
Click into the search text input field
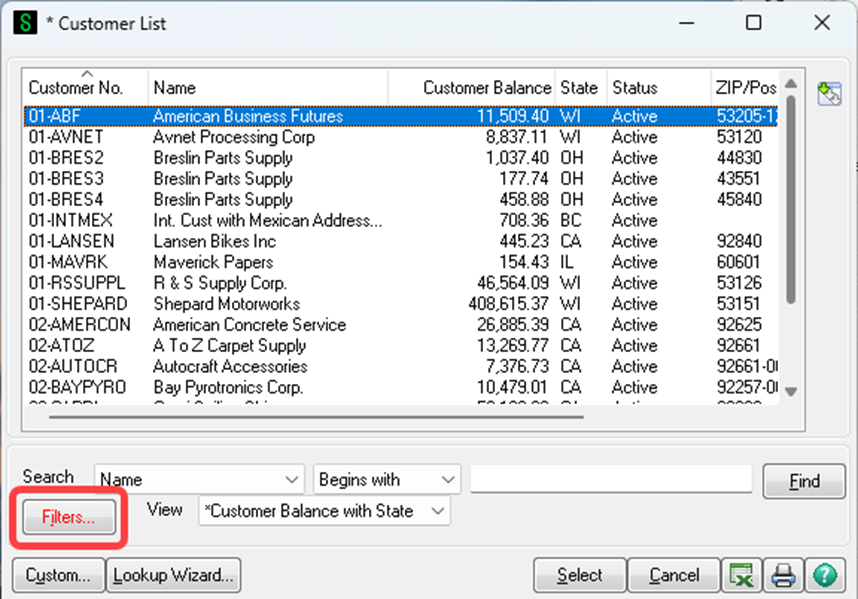click(611, 480)
